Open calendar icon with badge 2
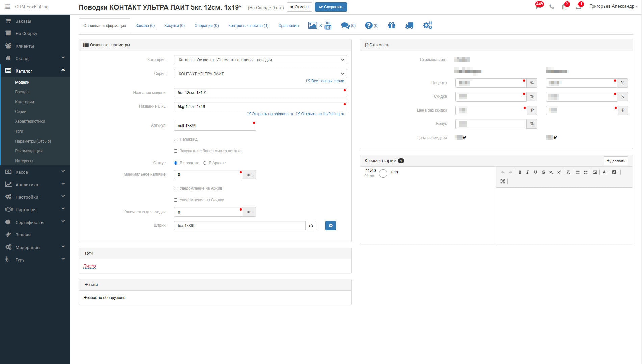Screen dimensions: 642x364 click(565, 6)
